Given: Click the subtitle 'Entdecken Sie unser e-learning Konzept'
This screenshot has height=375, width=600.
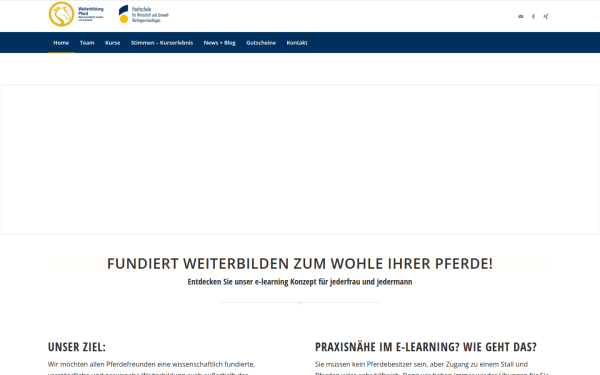Looking at the screenshot, I should (x=253, y=282).
